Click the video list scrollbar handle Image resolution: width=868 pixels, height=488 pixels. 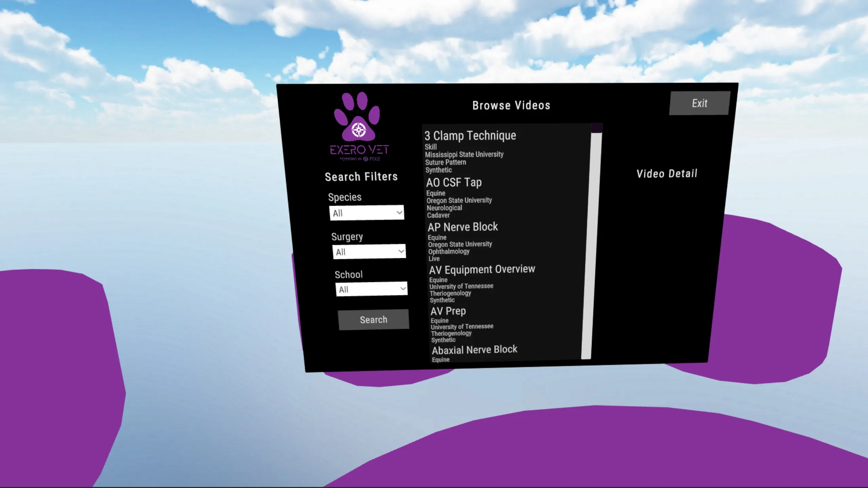(597, 128)
